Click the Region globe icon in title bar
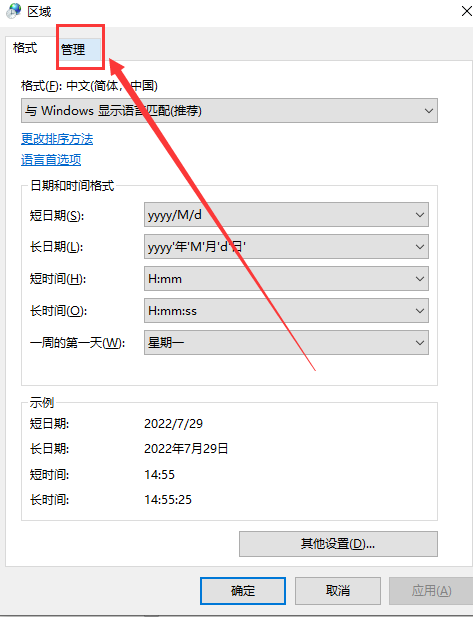 (x=13, y=11)
